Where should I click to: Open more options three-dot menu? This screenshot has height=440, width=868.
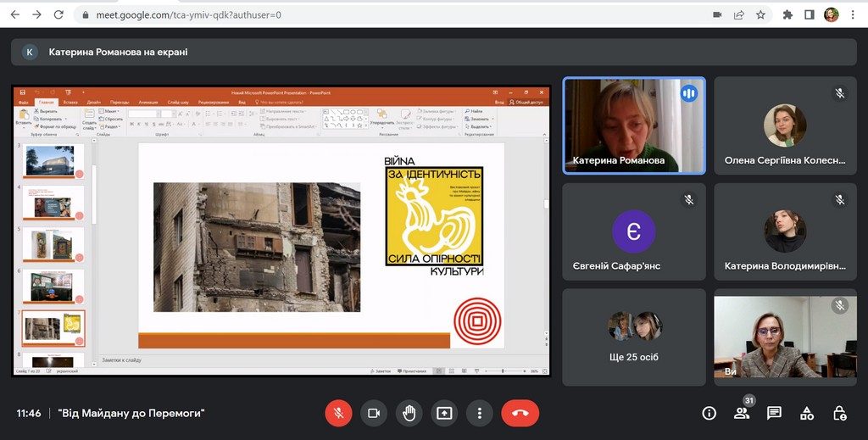click(480, 413)
